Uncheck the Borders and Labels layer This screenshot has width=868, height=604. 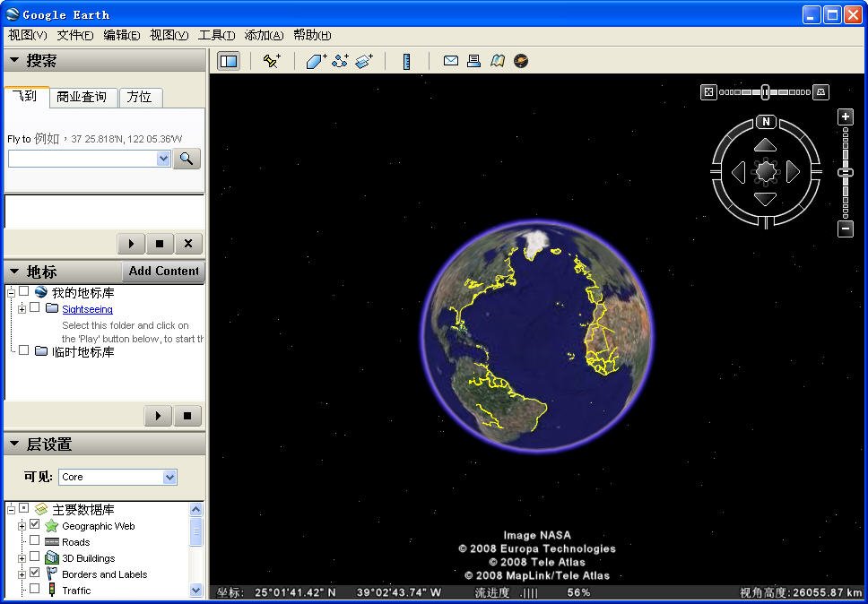coord(35,574)
